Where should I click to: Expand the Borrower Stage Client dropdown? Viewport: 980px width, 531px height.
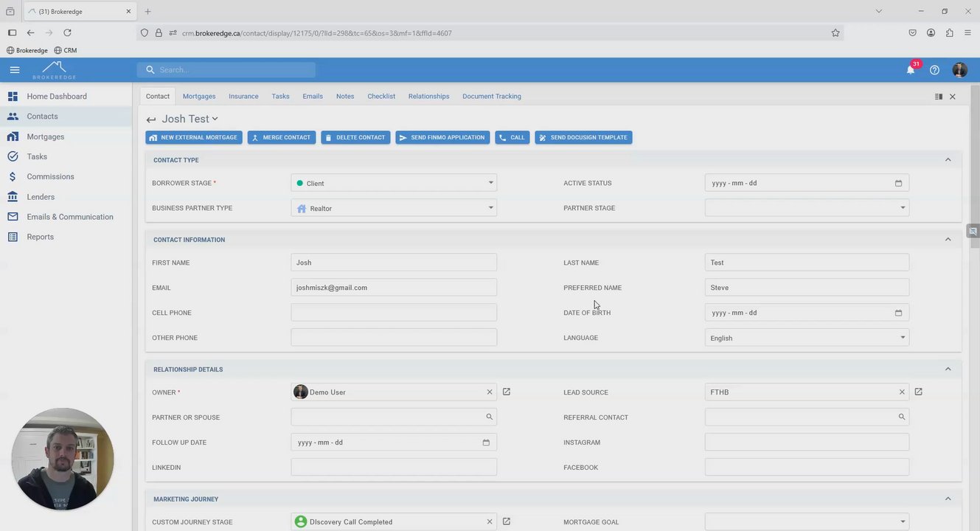[x=394, y=183]
